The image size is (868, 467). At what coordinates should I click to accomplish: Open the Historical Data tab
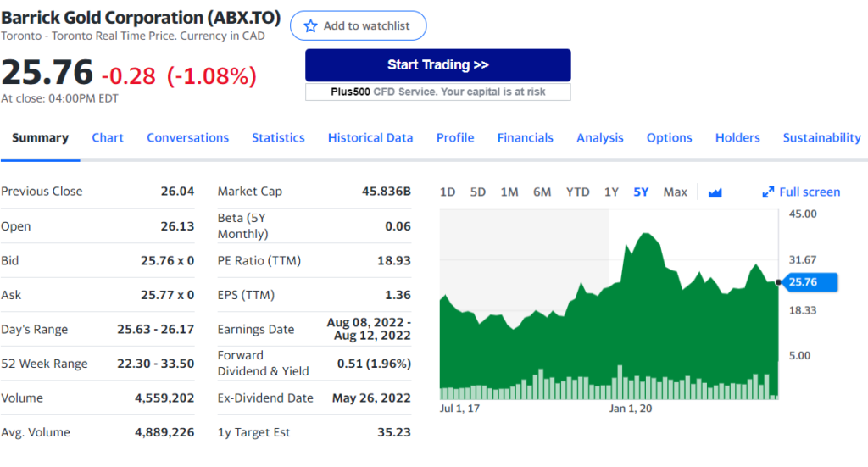(370, 138)
